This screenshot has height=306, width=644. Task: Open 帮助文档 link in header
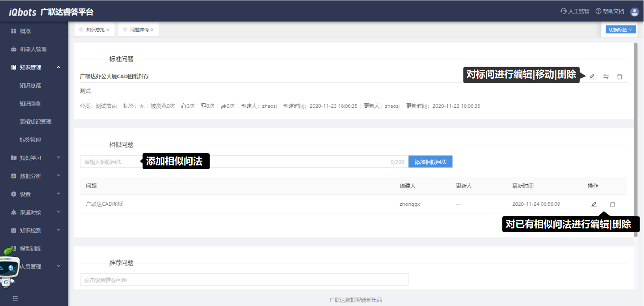pos(610,12)
